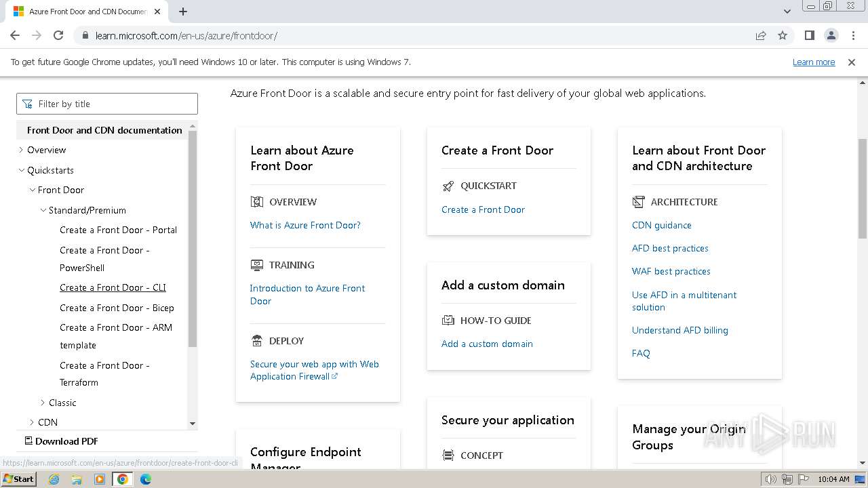868x488 pixels.
Task: Click the Training section icon
Action: [x=256, y=264]
